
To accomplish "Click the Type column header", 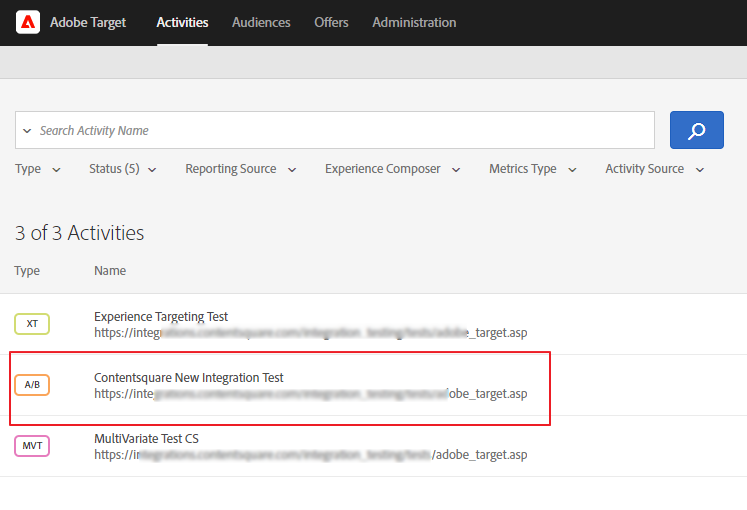I will click(27, 270).
